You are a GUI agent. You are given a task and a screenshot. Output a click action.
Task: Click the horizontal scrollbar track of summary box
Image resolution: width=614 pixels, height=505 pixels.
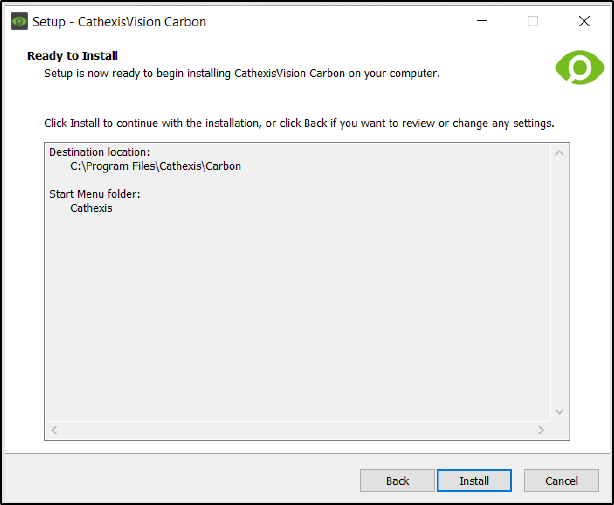tap(297, 430)
